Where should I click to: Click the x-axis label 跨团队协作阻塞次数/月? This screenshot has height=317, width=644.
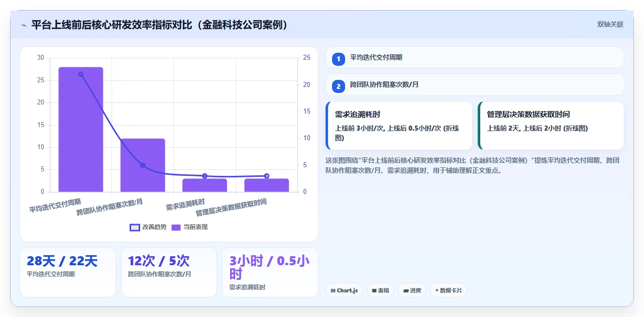tap(110, 207)
